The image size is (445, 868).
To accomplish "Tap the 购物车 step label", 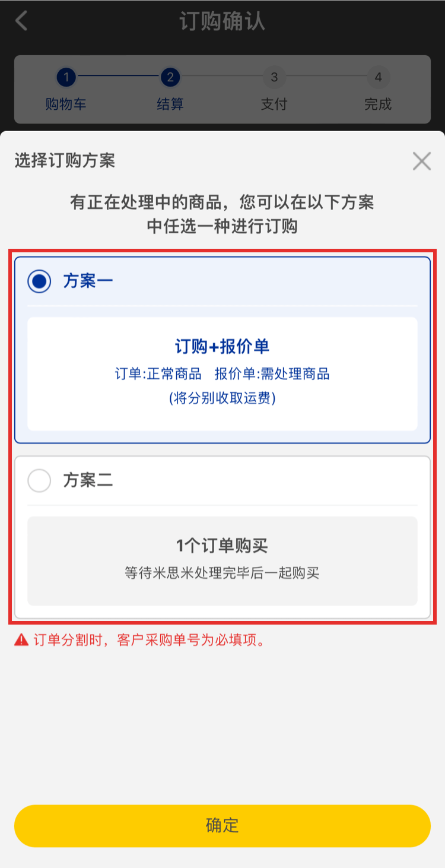I will coord(66,104).
